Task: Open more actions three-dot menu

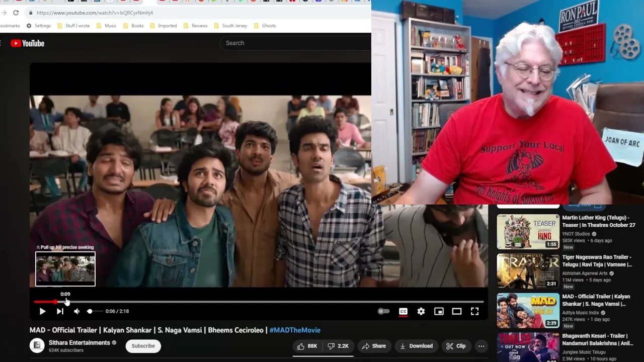Action: (x=481, y=346)
